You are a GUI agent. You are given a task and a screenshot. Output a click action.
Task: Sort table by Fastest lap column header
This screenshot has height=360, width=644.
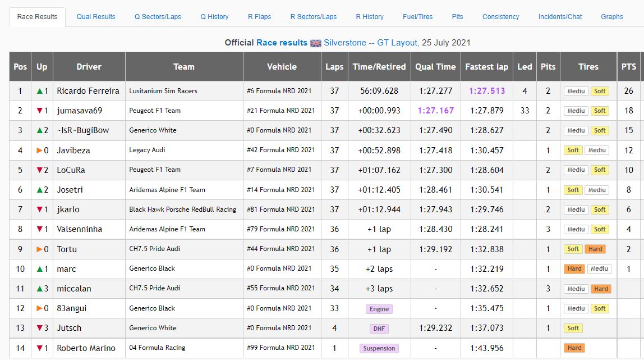[x=486, y=67]
